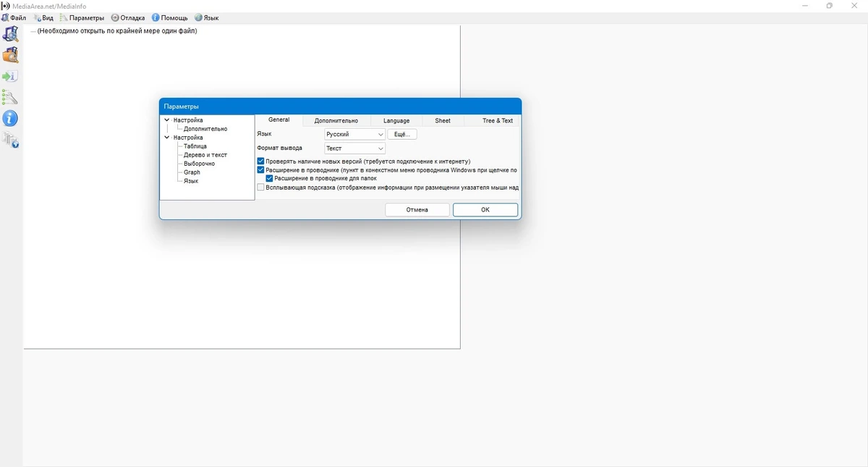
Task: Open the Русский language dropdown
Action: [355, 135]
